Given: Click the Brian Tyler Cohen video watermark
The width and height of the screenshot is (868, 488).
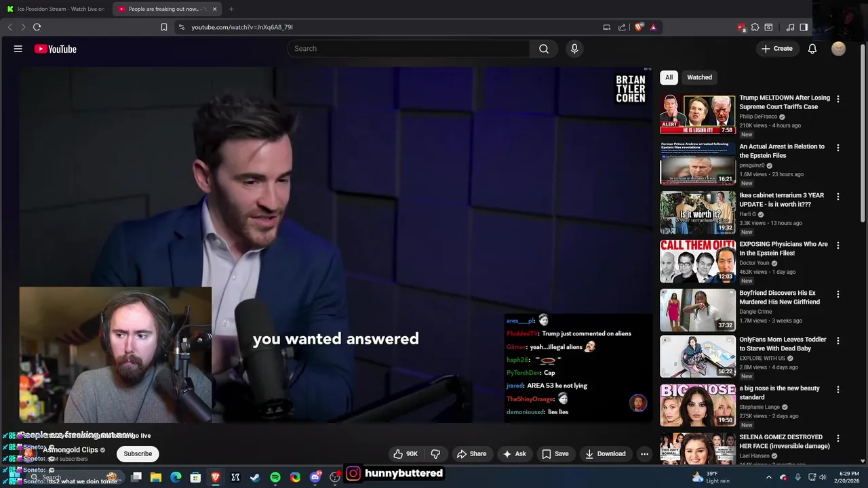Looking at the screenshot, I should click(630, 89).
